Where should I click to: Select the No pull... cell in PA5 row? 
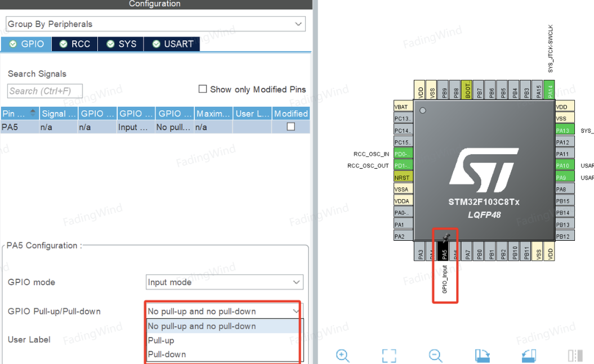pyautogui.click(x=175, y=127)
